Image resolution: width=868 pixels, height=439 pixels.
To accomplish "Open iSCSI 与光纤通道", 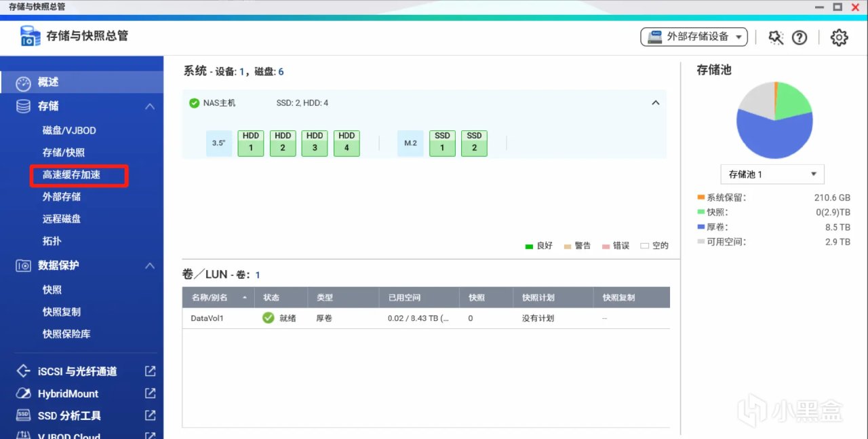I will 77,371.
